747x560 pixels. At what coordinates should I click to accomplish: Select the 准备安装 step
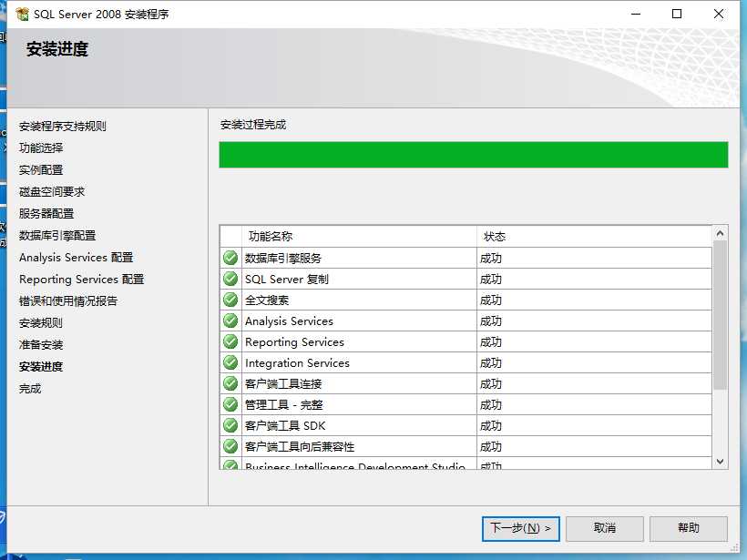(x=41, y=345)
